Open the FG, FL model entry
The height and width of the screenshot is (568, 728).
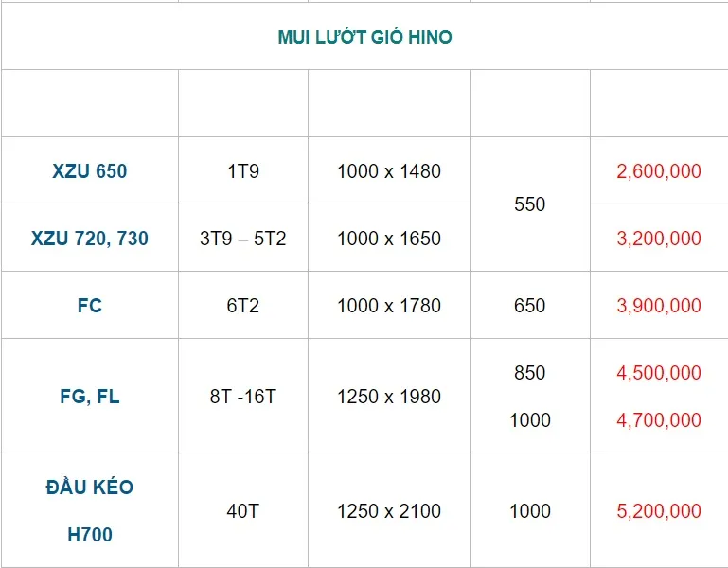coord(89,397)
